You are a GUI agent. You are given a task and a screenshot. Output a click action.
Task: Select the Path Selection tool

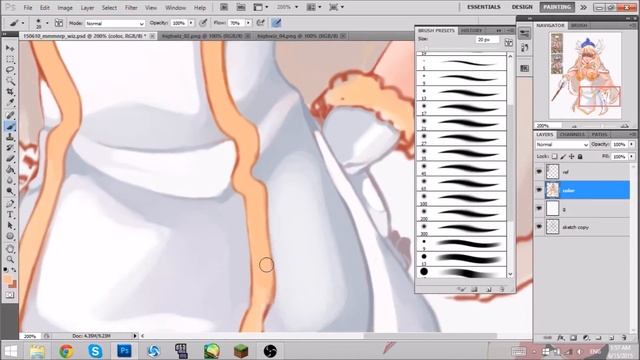point(10,226)
